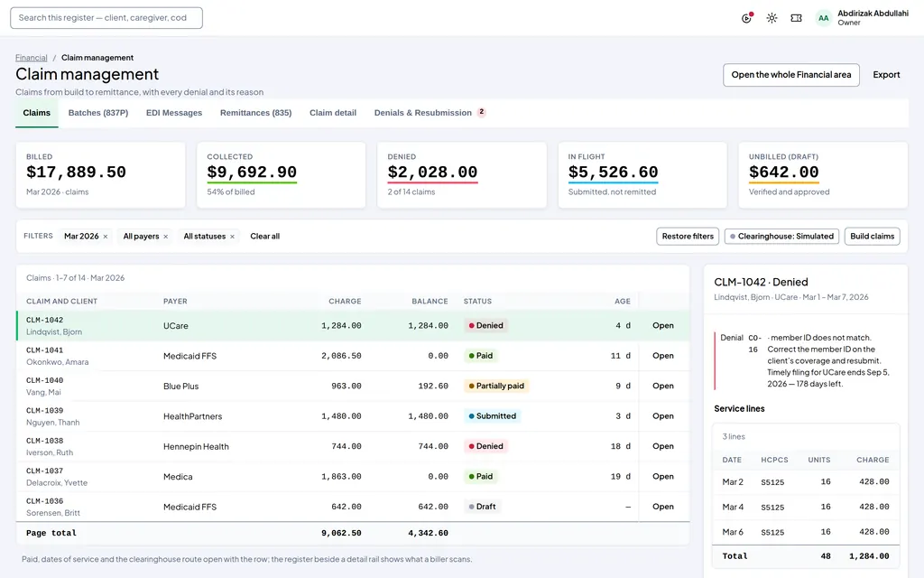Click the Mar 4 service line
This screenshot has width=924, height=578.
(806, 507)
